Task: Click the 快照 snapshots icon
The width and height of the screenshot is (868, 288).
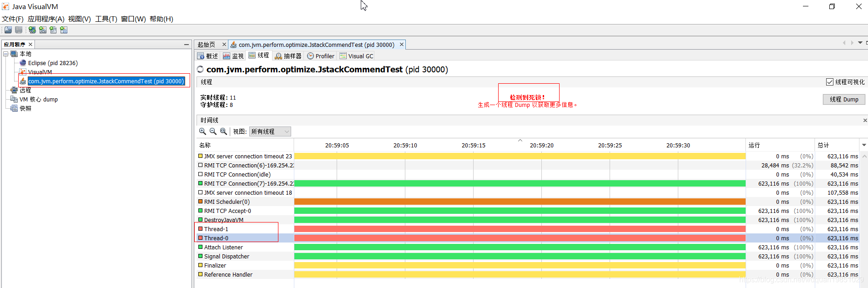Action: 14,108
